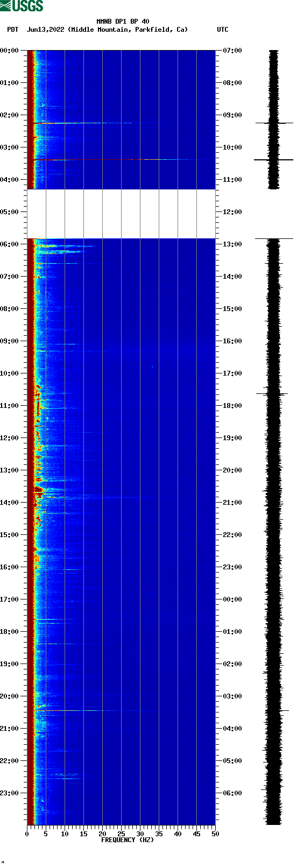Click the 10:00 UTC axis label
The height and width of the screenshot is (868, 297).
pos(232,147)
